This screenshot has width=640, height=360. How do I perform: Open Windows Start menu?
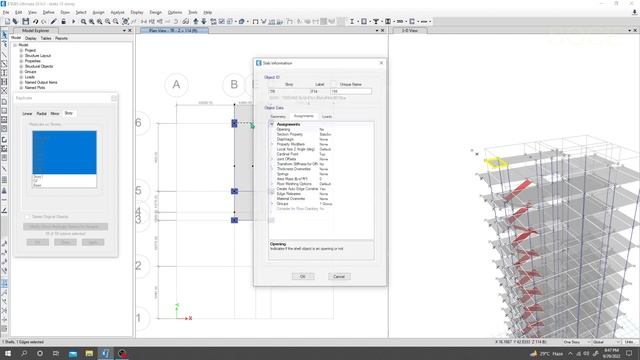click(8, 353)
